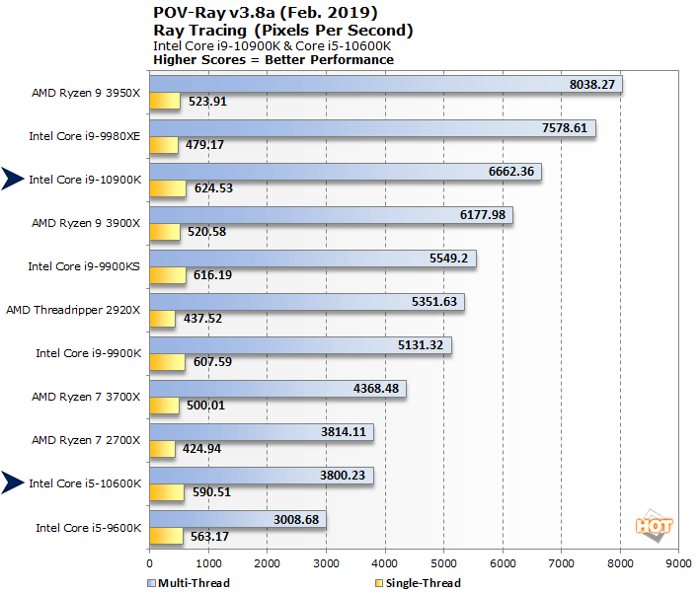The width and height of the screenshot is (700, 593).
Task: Click the 0 x-axis tick label
Action: (149, 563)
